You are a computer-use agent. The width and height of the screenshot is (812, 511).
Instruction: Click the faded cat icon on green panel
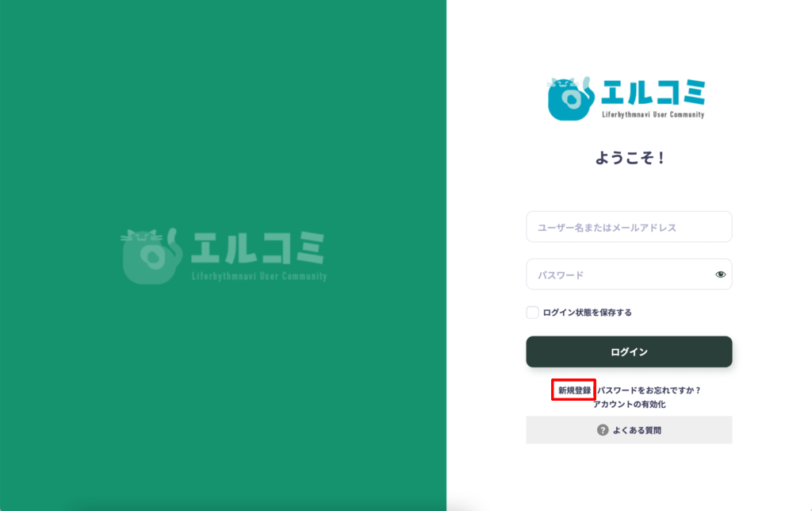pyautogui.click(x=151, y=256)
